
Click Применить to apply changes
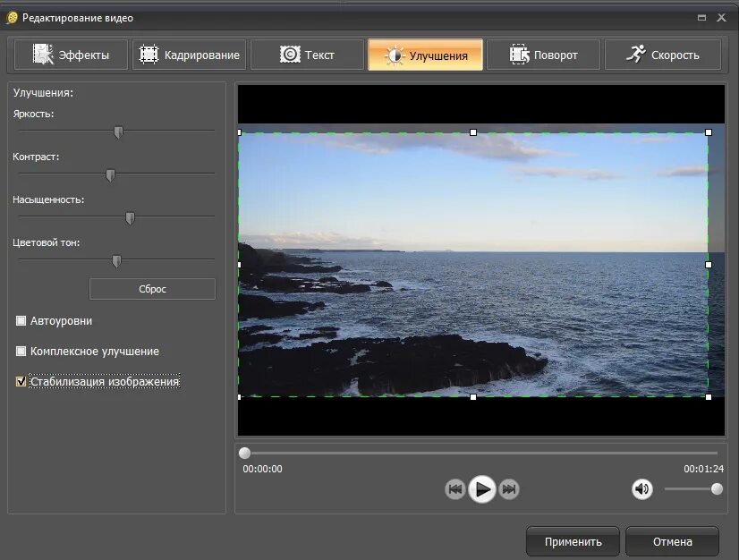tap(573, 541)
